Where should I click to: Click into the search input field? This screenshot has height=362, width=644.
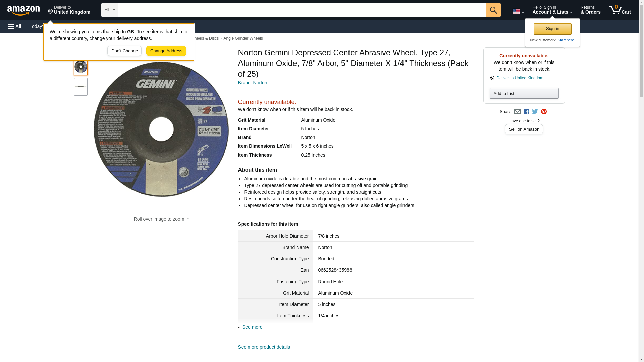pos(302,10)
